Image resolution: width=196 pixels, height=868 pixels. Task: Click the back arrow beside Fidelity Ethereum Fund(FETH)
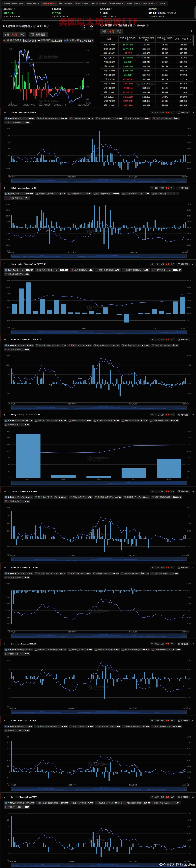[5, 188]
